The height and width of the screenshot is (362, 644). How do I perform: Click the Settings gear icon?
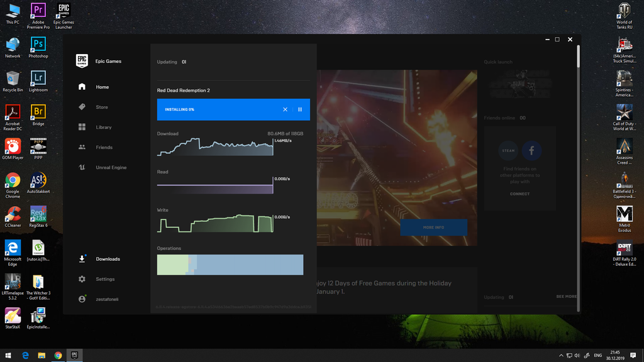82,279
